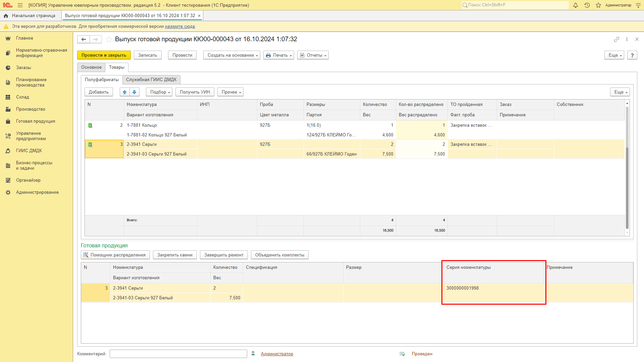Click the Заказы sidebar icon
The image size is (644, 362).
pyautogui.click(x=8, y=68)
